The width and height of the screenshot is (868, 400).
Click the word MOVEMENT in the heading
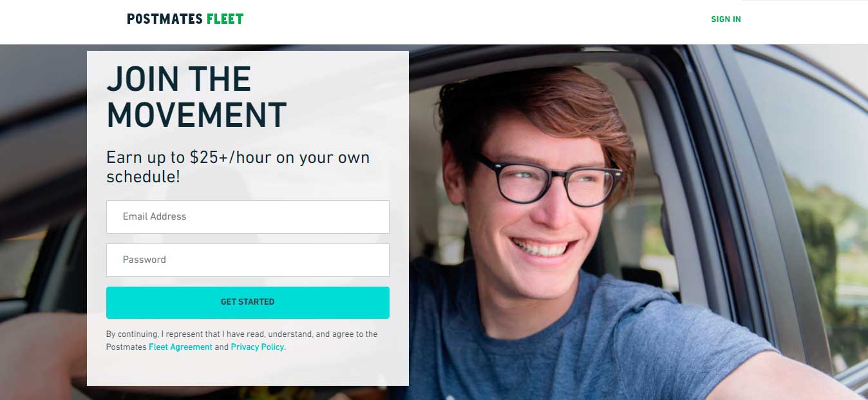coord(196,115)
